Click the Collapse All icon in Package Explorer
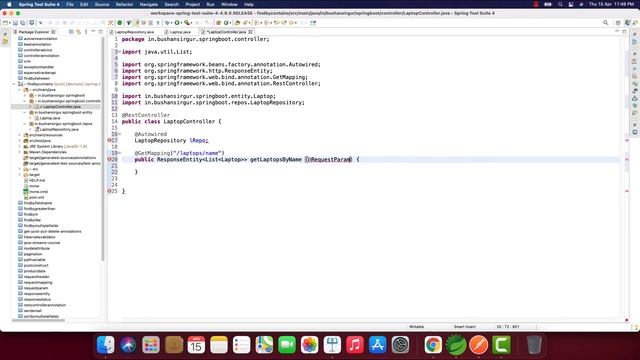The width and height of the screenshot is (640, 360). click(71, 32)
